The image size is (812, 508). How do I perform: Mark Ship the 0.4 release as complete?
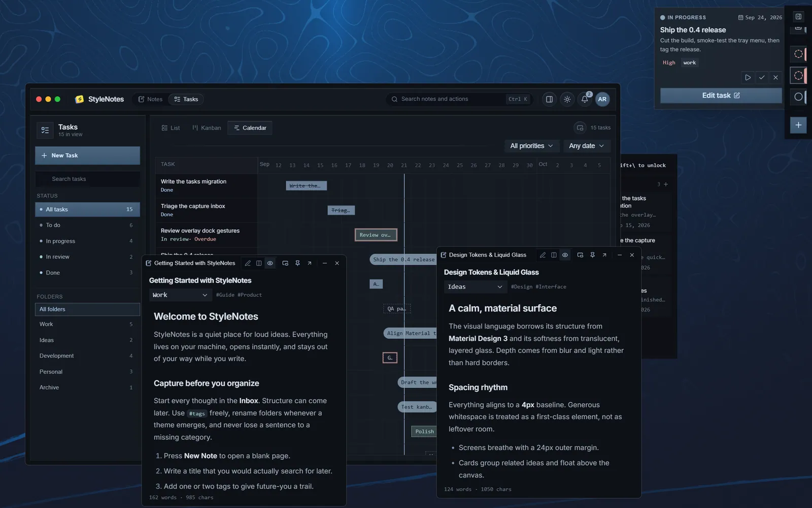[x=762, y=78]
